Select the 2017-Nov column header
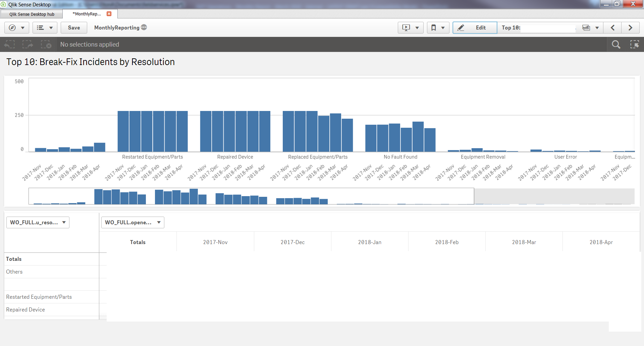This screenshot has width=644, height=346. click(215, 242)
